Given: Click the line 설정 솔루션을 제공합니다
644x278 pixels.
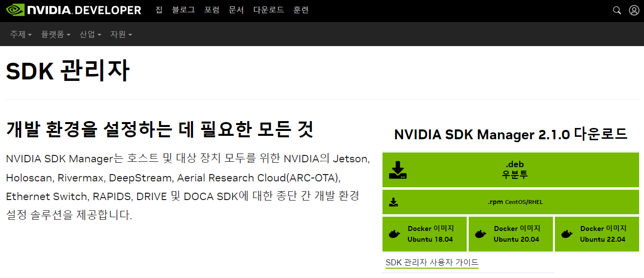Looking at the screenshot, I should (x=69, y=215).
